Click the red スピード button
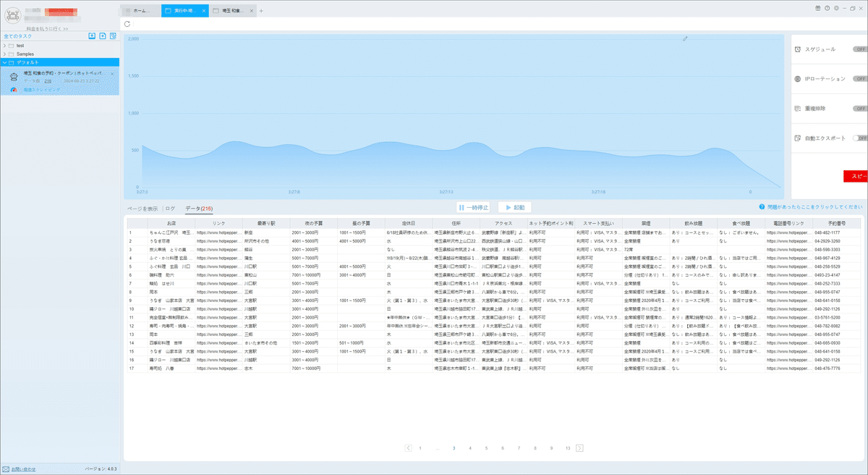Viewport: 868px width, 475px height. 856,176
